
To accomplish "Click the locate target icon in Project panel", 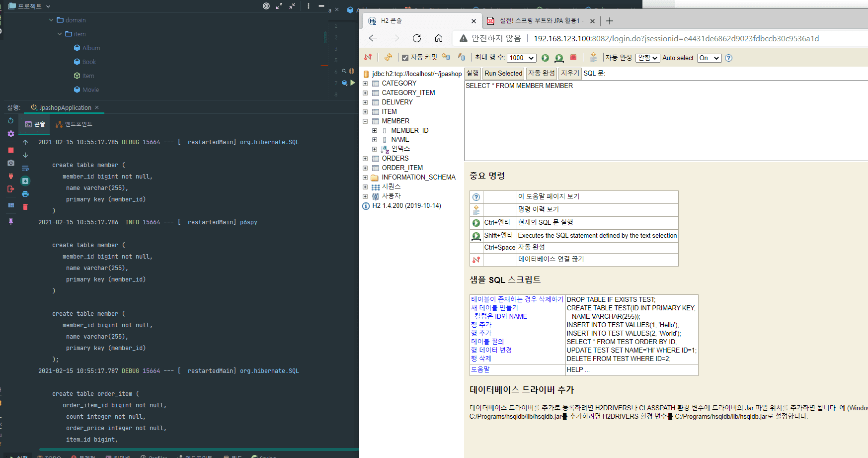I will (266, 6).
